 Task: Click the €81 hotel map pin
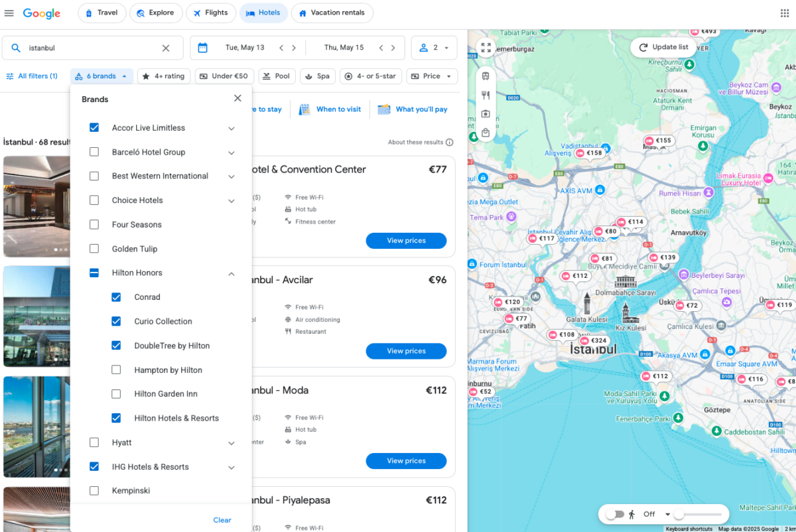tap(602, 259)
